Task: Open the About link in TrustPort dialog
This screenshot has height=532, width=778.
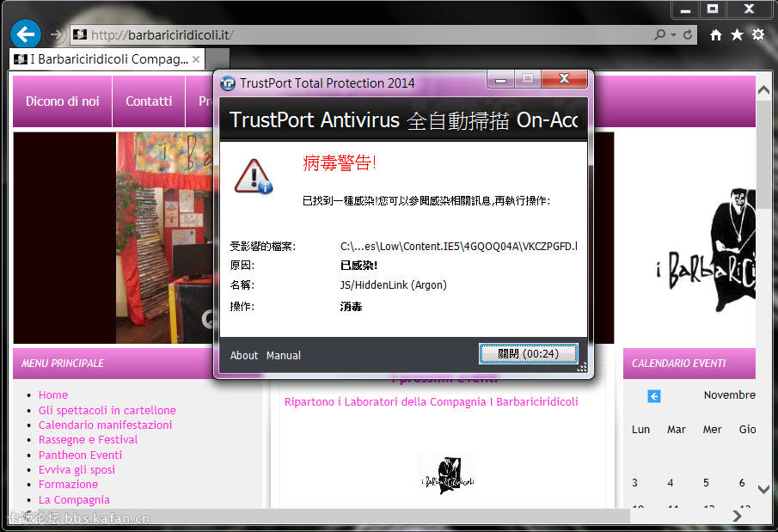Action: (x=243, y=355)
